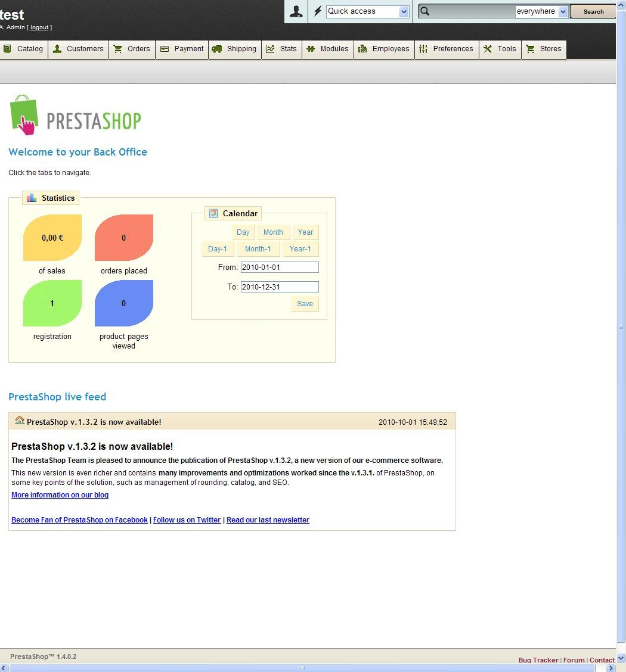Go to the Preferences tab
This screenshot has width=626, height=672.
click(446, 49)
